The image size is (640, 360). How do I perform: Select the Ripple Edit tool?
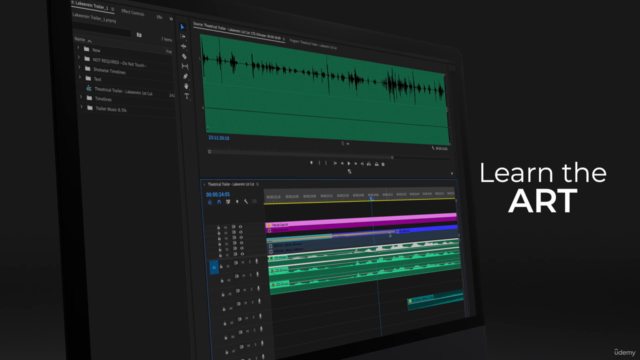[184, 46]
